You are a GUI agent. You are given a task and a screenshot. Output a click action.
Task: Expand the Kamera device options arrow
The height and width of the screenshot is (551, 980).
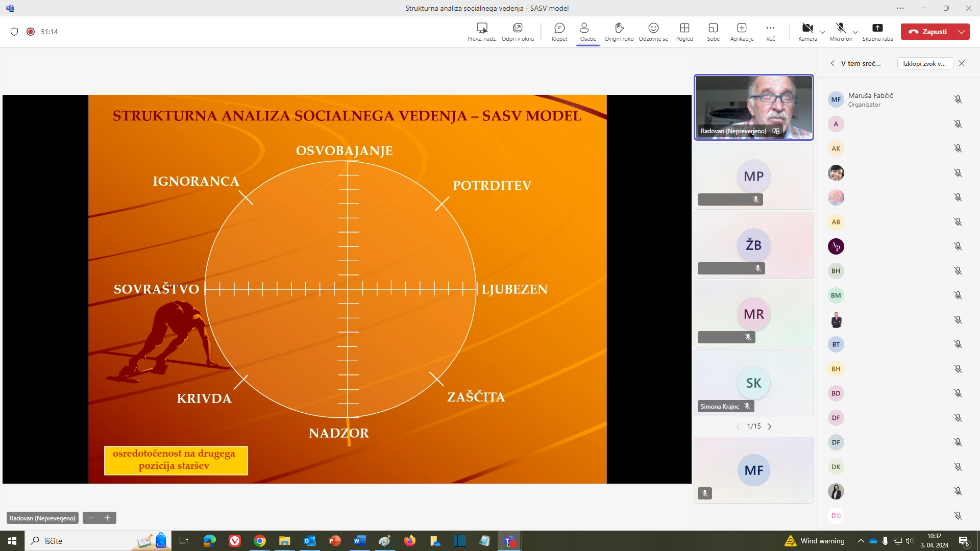click(x=822, y=32)
